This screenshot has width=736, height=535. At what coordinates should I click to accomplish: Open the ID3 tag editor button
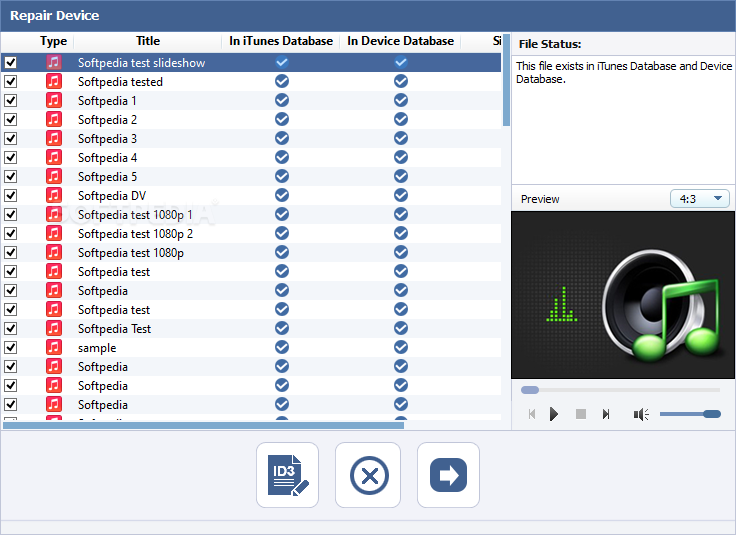(x=287, y=475)
